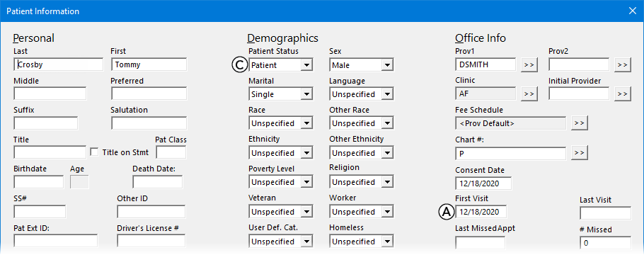Click the >> button next to Chart #
This screenshot has width=644, height=255.
click(580, 153)
